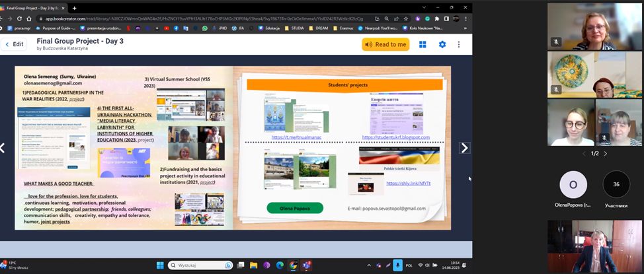This screenshot has width=644, height=274.
Task: Go back to Edit mode
Action: (x=13, y=44)
